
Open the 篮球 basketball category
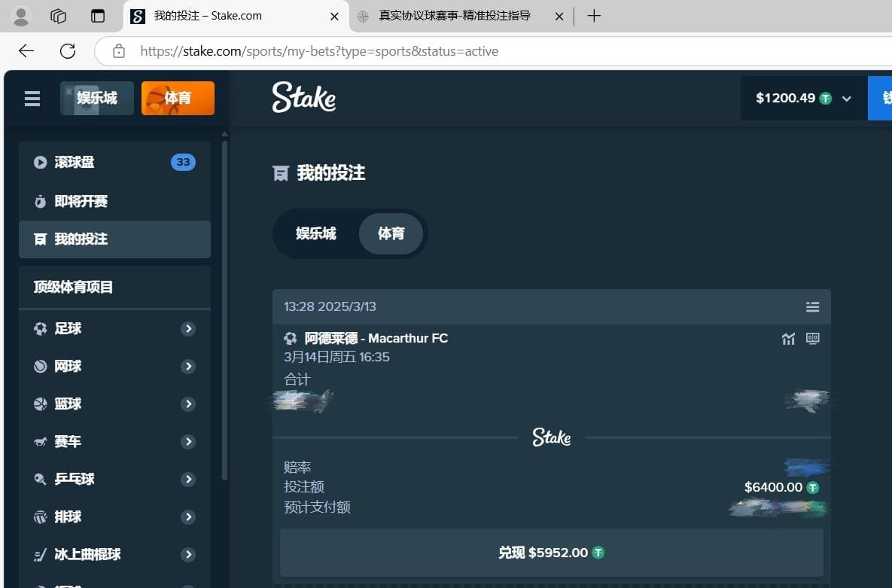point(115,404)
